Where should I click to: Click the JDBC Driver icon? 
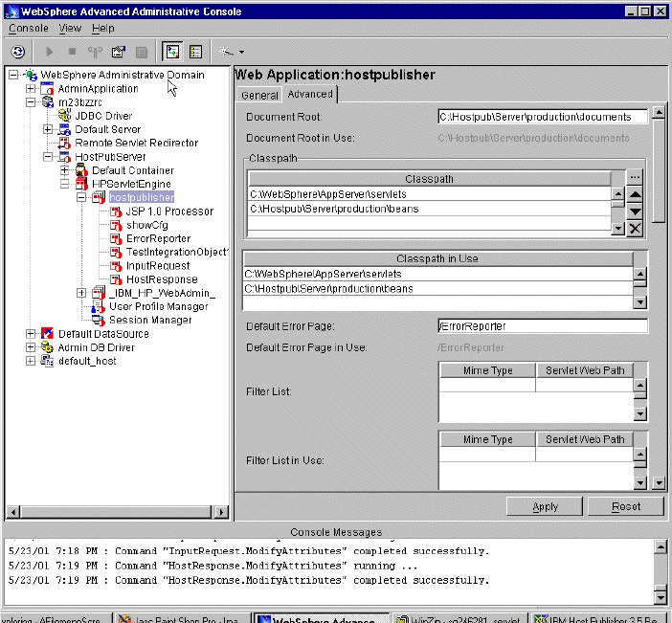tap(65, 116)
